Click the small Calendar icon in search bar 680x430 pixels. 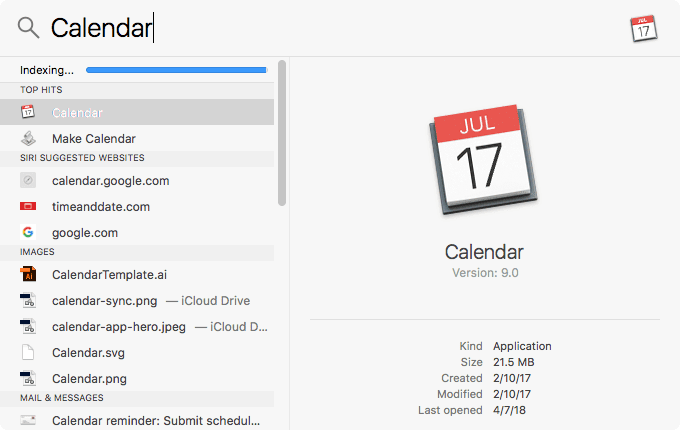click(x=644, y=29)
